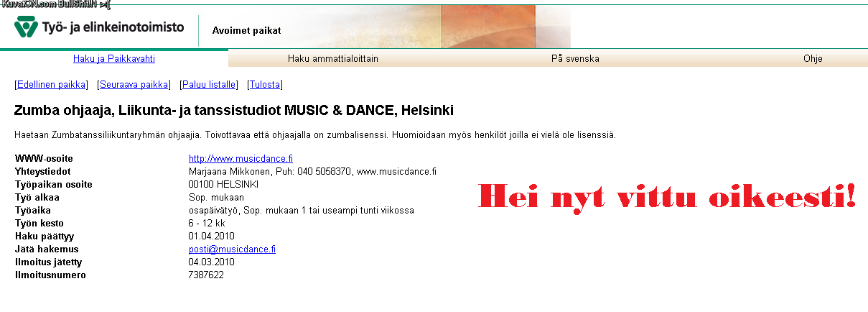Visit the http://www.musicdance.fi website link
This screenshot has height=312, width=868.
tap(241, 158)
